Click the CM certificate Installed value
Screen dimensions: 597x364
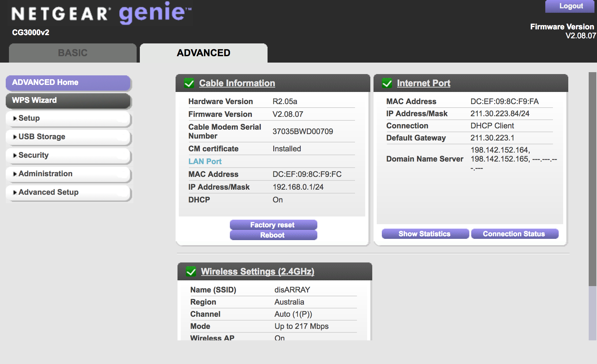pos(287,149)
